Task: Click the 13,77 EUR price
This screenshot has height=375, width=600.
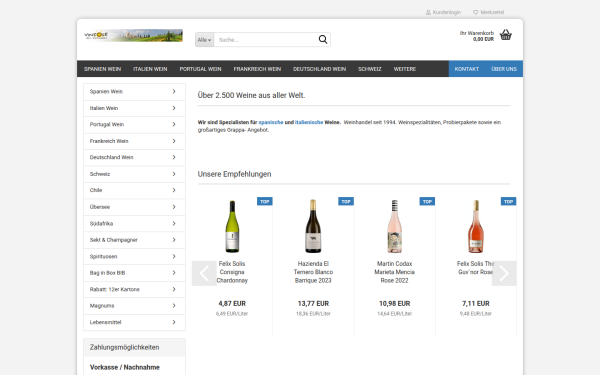Action: pyautogui.click(x=313, y=303)
